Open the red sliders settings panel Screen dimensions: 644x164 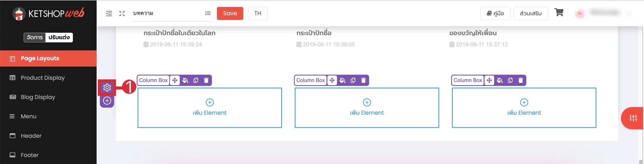pyautogui.click(x=633, y=118)
